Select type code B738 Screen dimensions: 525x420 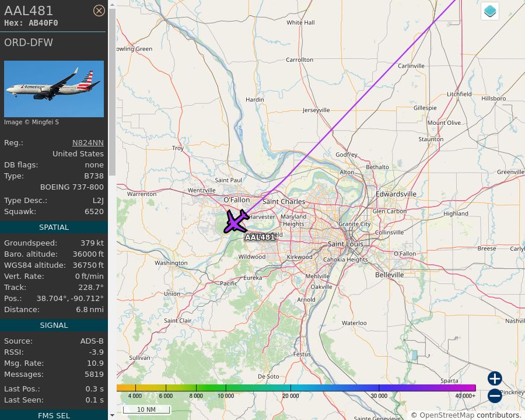point(94,176)
